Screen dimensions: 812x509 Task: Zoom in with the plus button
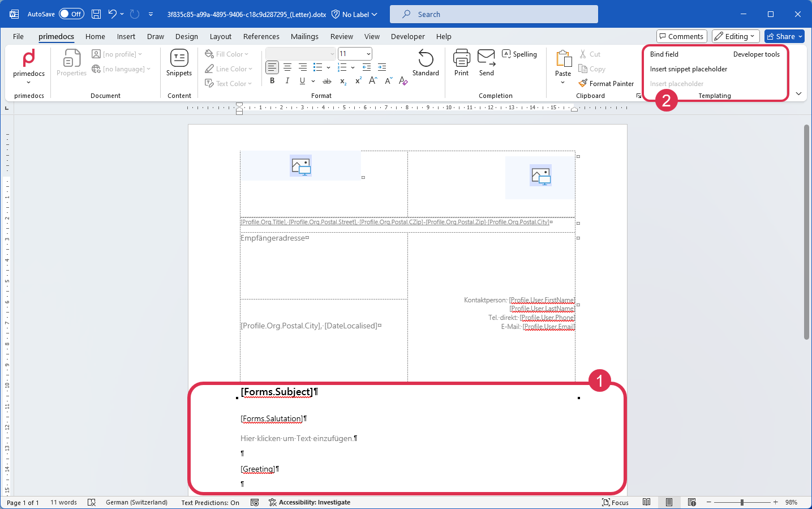point(775,502)
